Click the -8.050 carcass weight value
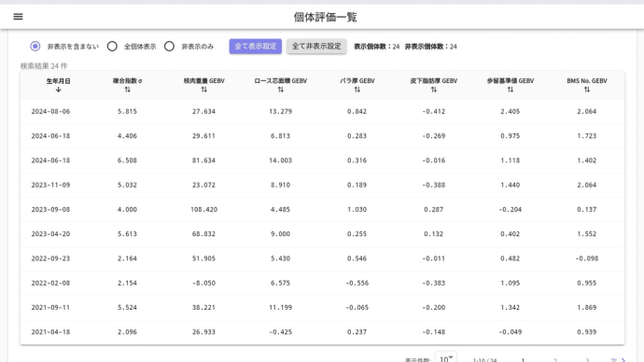Image resolution: width=644 pixels, height=362 pixels. point(204,283)
